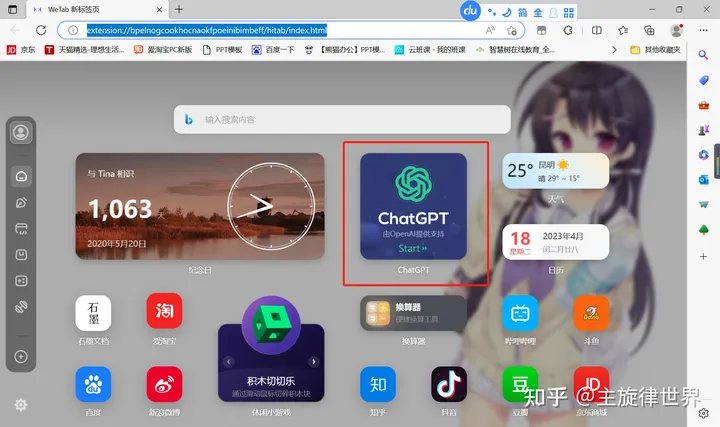This screenshot has width=720, height=427.
Task: Click the browser address bar URL
Action: (207, 30)
